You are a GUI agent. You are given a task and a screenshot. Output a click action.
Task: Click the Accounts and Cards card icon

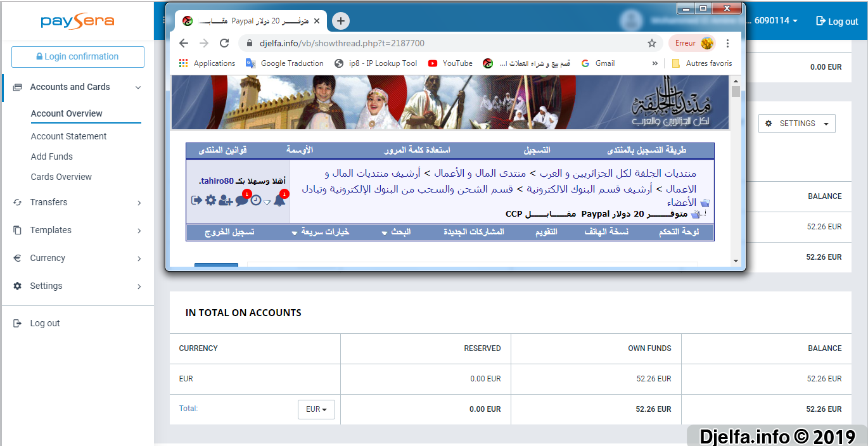pyautogui.click(x=18, y=87)
